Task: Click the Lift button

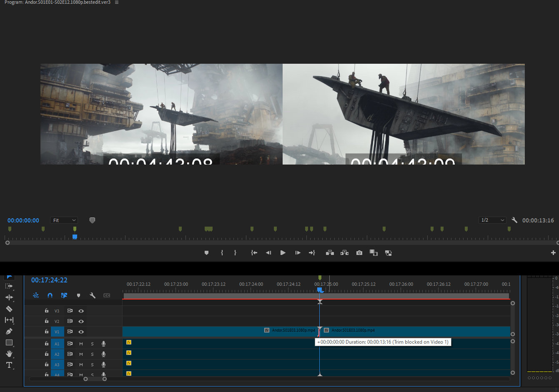Action: click(330, 253)
